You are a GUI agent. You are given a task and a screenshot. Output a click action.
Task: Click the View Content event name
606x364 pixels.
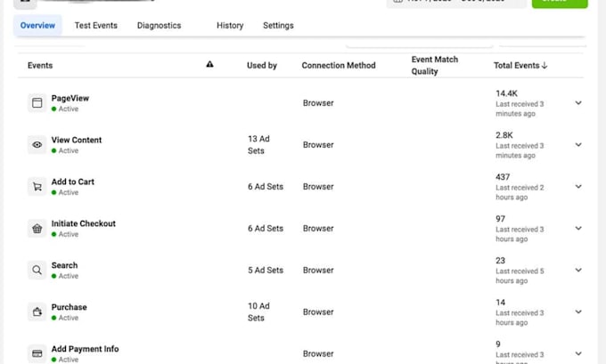[77, 140]
